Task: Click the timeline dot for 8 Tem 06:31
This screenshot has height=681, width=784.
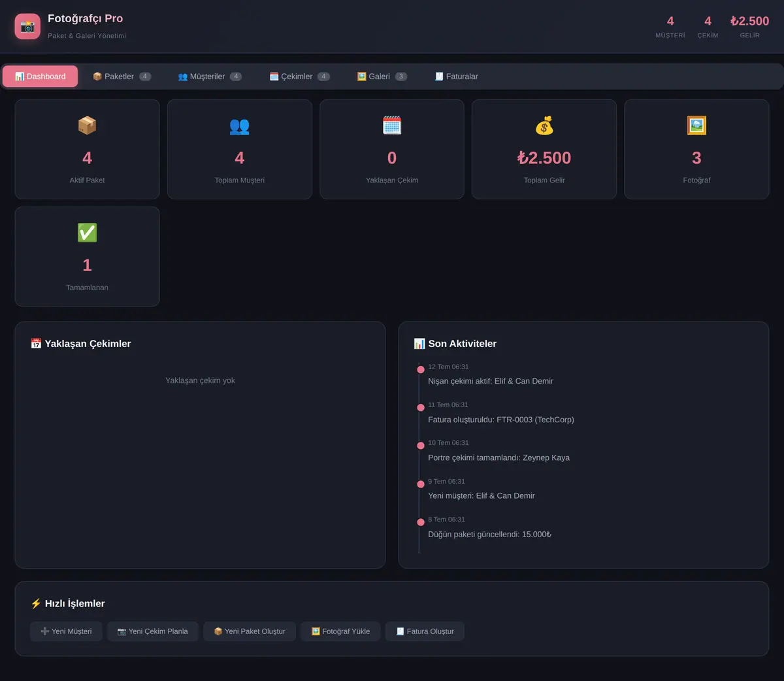Action: [x=421, y=522]
